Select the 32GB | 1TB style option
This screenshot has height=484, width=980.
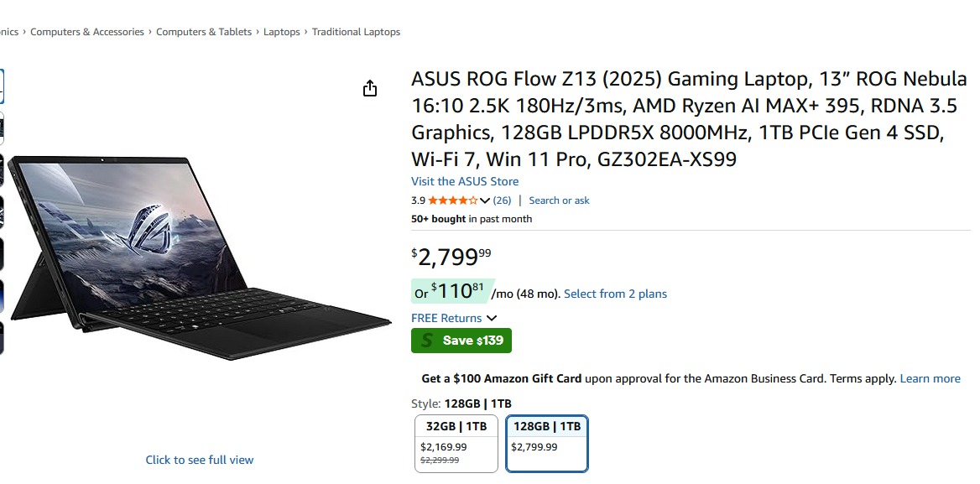[x=456, y=443]
